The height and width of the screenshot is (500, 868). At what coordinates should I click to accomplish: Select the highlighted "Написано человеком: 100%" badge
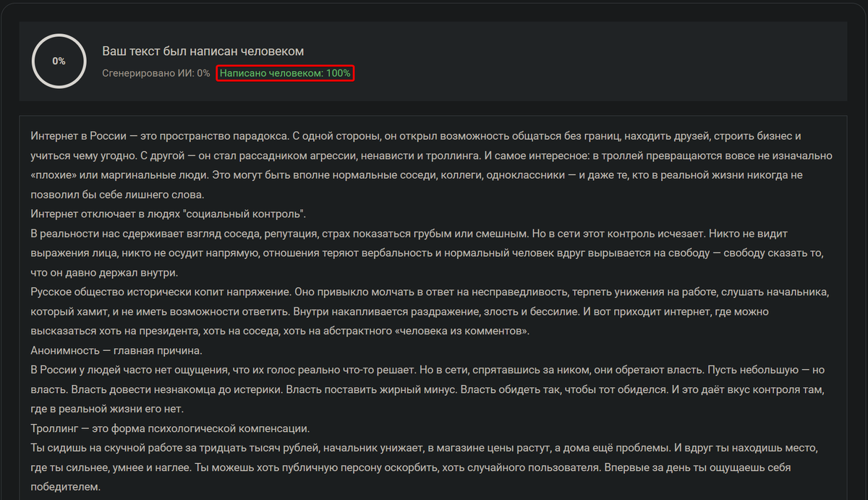point(284,73)
